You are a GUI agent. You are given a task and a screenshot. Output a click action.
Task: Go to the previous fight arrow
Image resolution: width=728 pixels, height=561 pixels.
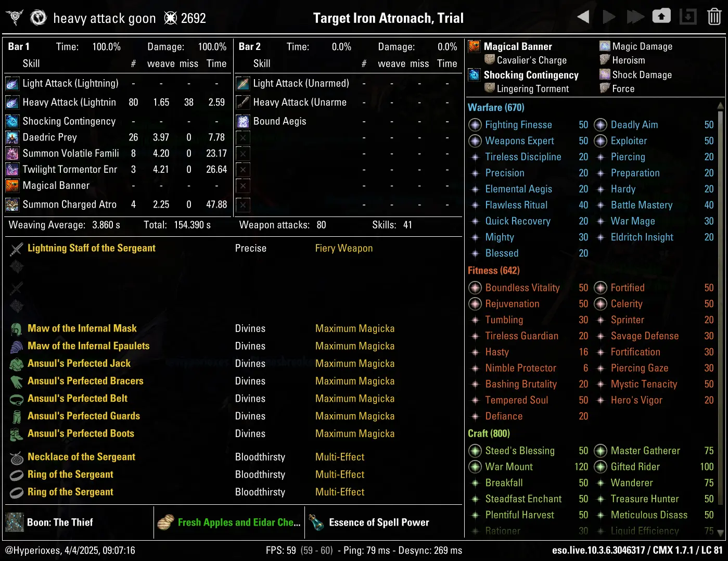(583, 17)
